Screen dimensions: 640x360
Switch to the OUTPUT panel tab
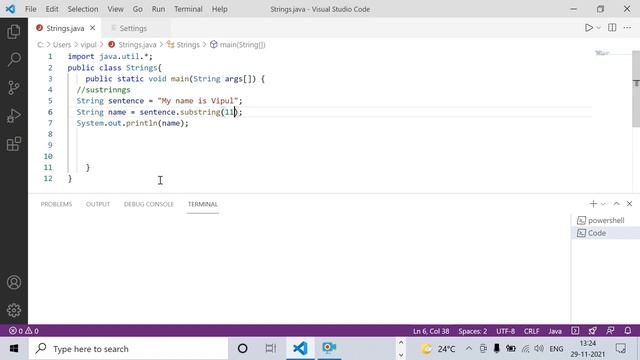(98, 204)
